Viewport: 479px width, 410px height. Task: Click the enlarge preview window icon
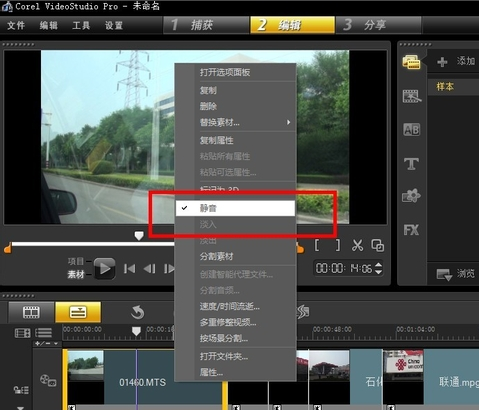[x=378, y=246]
